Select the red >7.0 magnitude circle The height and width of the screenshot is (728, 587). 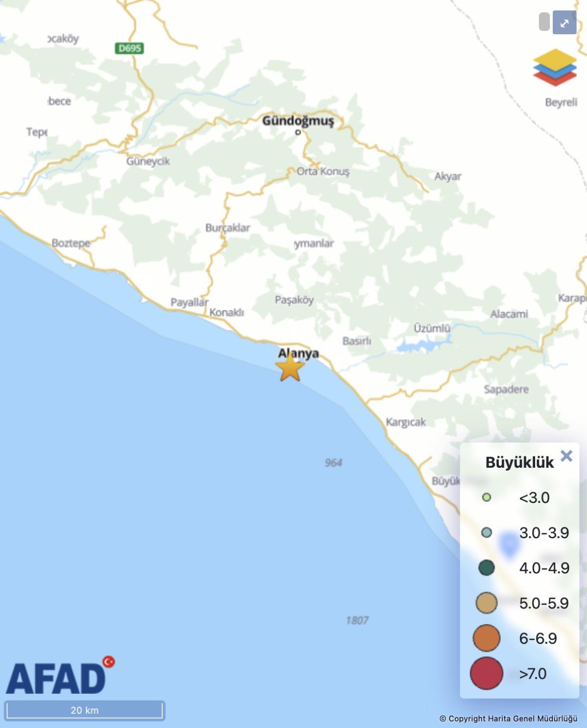[x=486, y=673]
